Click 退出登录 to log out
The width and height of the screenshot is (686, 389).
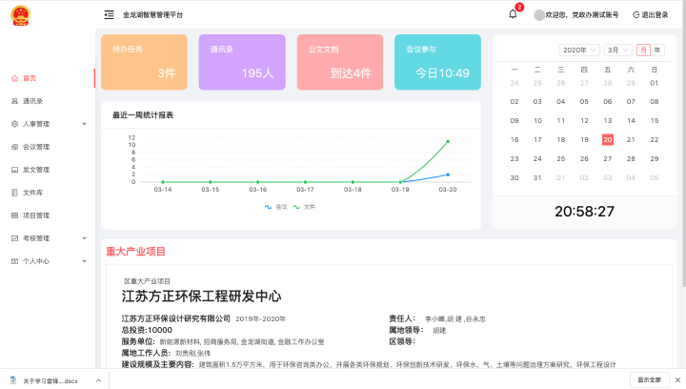[651, 15]
